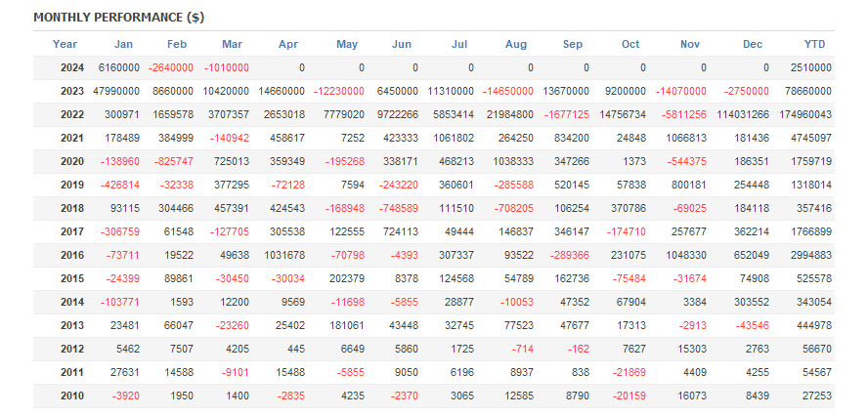Click the Jan column header
The image size is (868, 416).
[123, 44]
